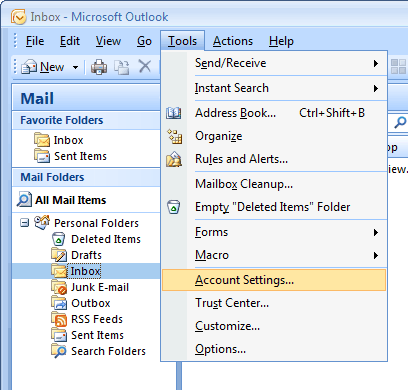Click the Rules and Alerts icon

174,159
